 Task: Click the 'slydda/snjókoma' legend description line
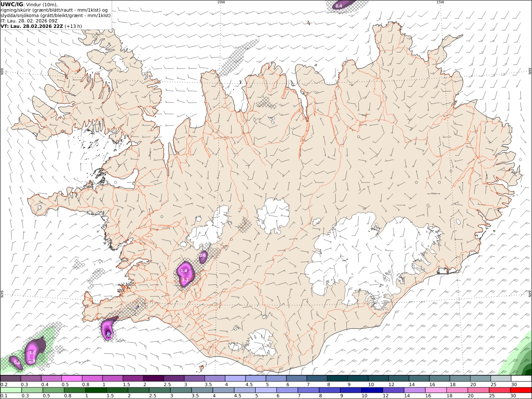(55, 15)
